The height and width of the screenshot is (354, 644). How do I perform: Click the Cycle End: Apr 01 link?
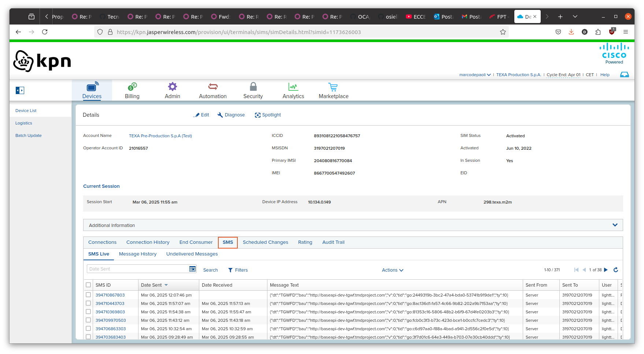tap(563, 75)
